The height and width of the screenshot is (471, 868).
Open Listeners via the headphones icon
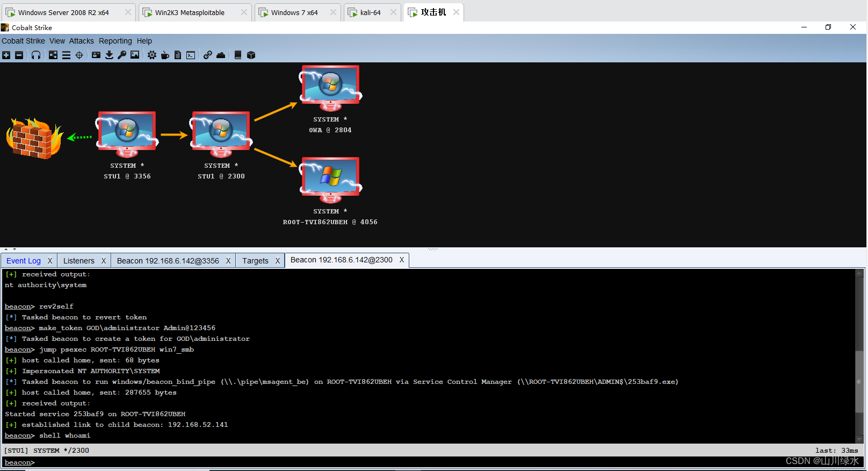tap(36, 55)
